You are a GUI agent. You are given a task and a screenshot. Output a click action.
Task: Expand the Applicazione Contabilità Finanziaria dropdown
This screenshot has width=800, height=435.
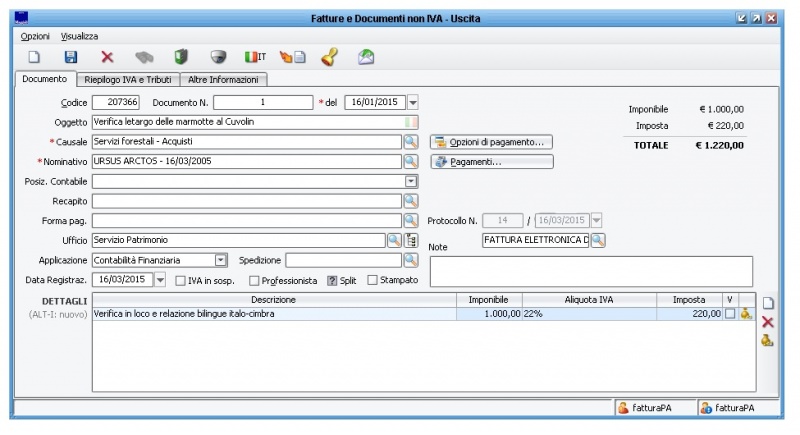[221, 260]
